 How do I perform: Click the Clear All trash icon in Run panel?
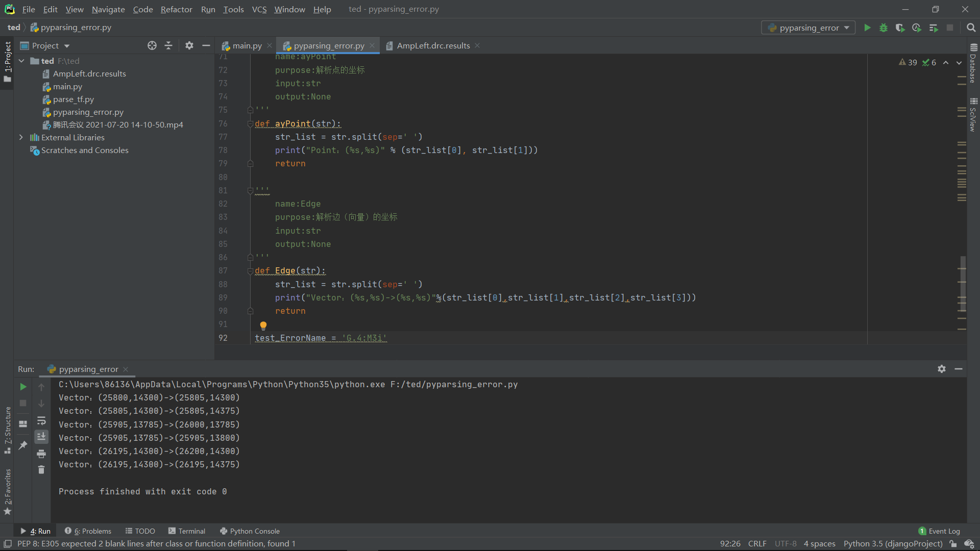coord(41,470)
